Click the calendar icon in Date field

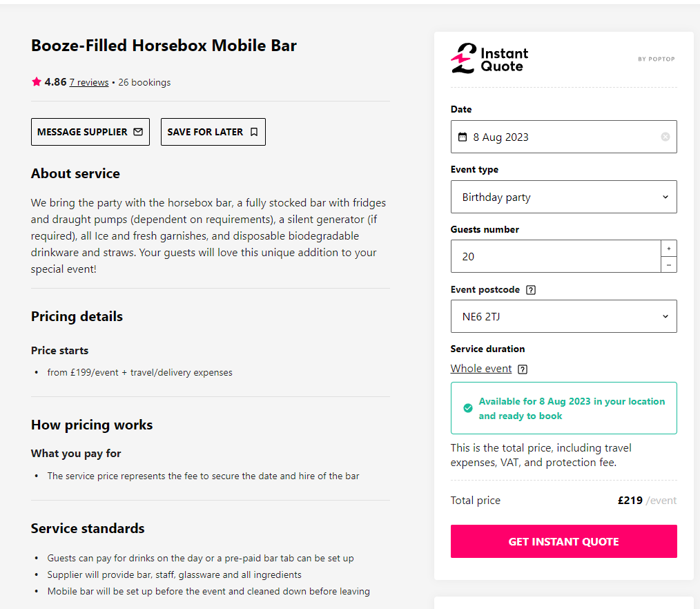click(x=463, y=137)
